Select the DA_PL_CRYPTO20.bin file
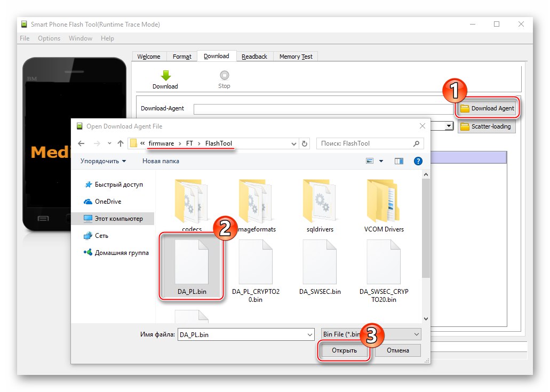550x392 pixels. (x=256, y=271)
